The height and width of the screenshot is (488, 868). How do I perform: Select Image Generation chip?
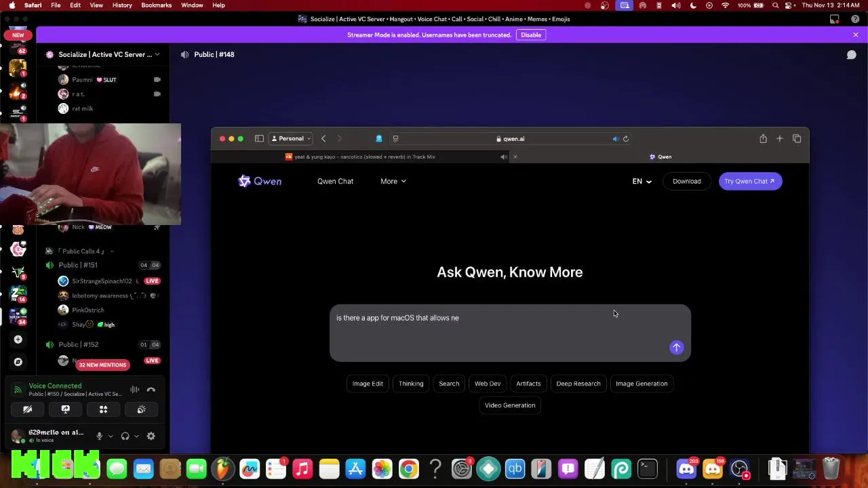point(642,384)
